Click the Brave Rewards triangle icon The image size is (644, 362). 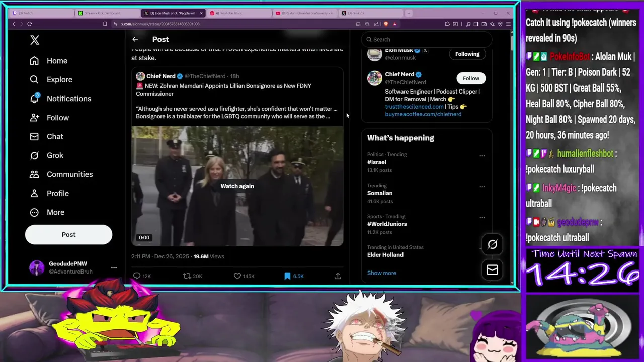coord(395,24)
